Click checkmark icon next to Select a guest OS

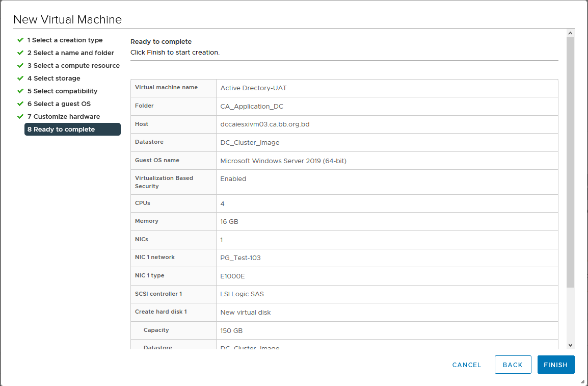point(20,104)
